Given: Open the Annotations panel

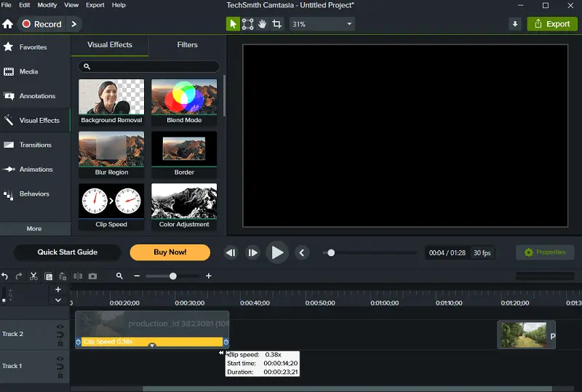Looking at the screenshot, I should coord(35,96).
